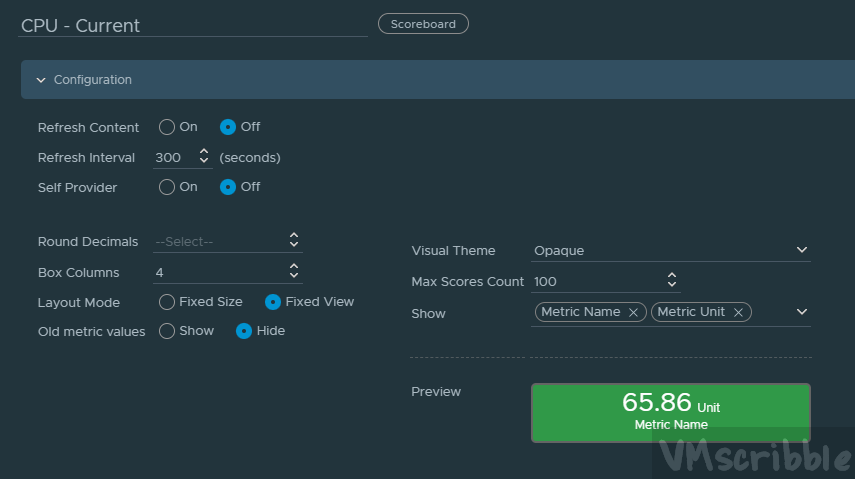Click the CPU - Current title field
The width and height of the screenshot is (855, 479).
point(192,25)
